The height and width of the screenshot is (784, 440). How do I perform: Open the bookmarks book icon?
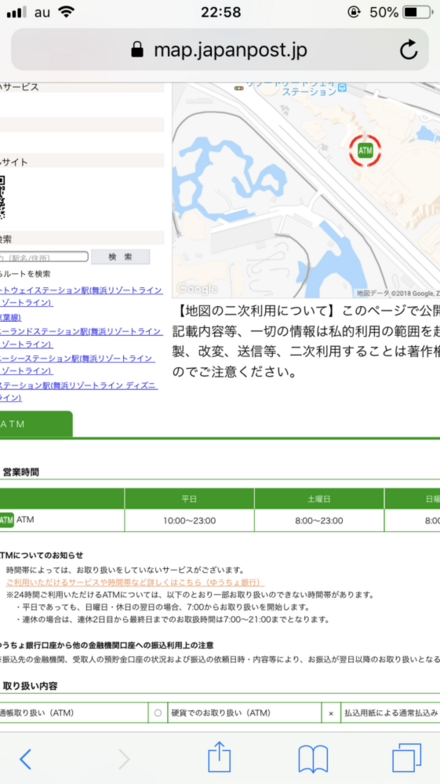(313, 759)
